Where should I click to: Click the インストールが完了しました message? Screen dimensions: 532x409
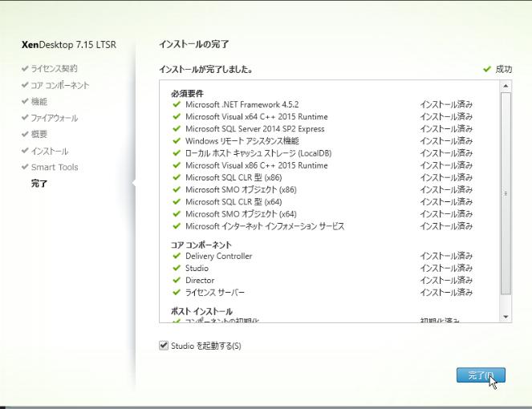coord(205,70)
